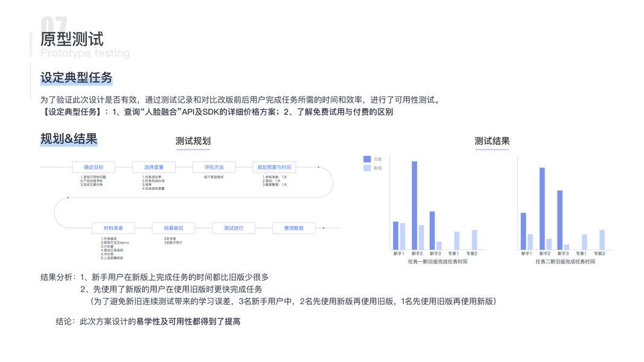Image resolution: width=644 pixels, height=362 pixels.
Task: Select the 规划&结果 section heading
Action: point(69,139)
